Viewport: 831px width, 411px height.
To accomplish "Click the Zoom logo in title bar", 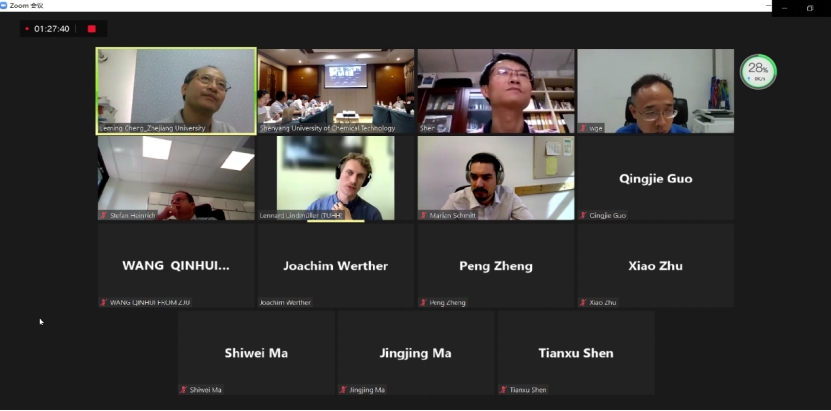I will click(4, 6).
